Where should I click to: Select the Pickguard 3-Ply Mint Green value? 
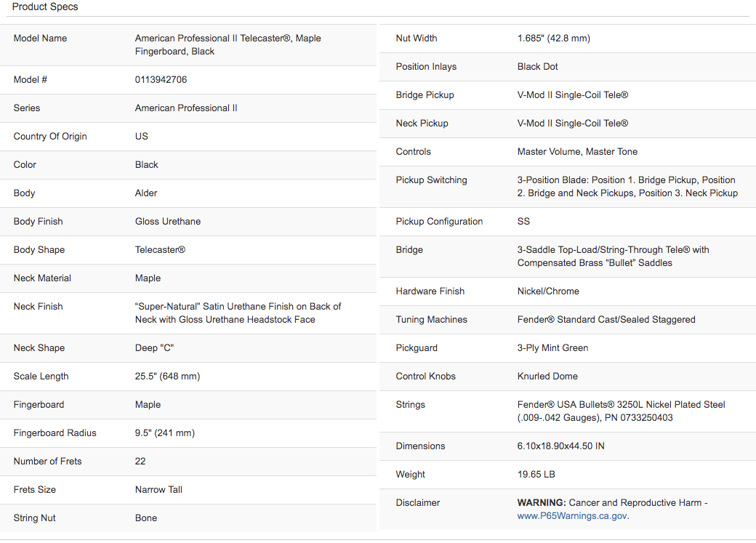552,348
